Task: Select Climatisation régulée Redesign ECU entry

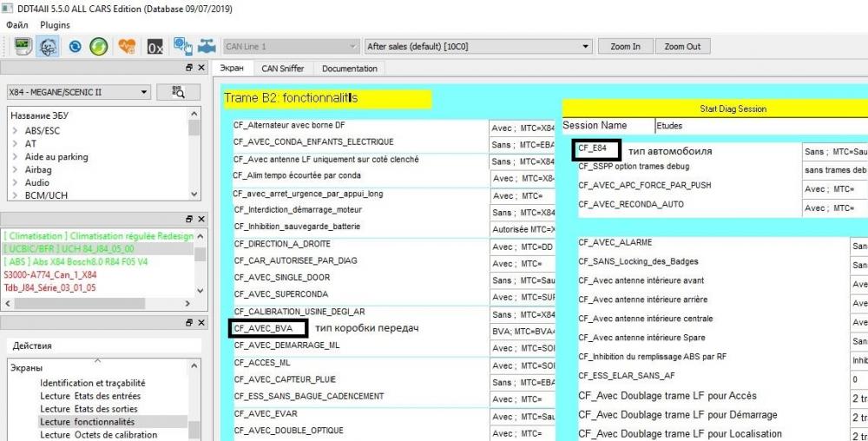Action: click(98, 236)
